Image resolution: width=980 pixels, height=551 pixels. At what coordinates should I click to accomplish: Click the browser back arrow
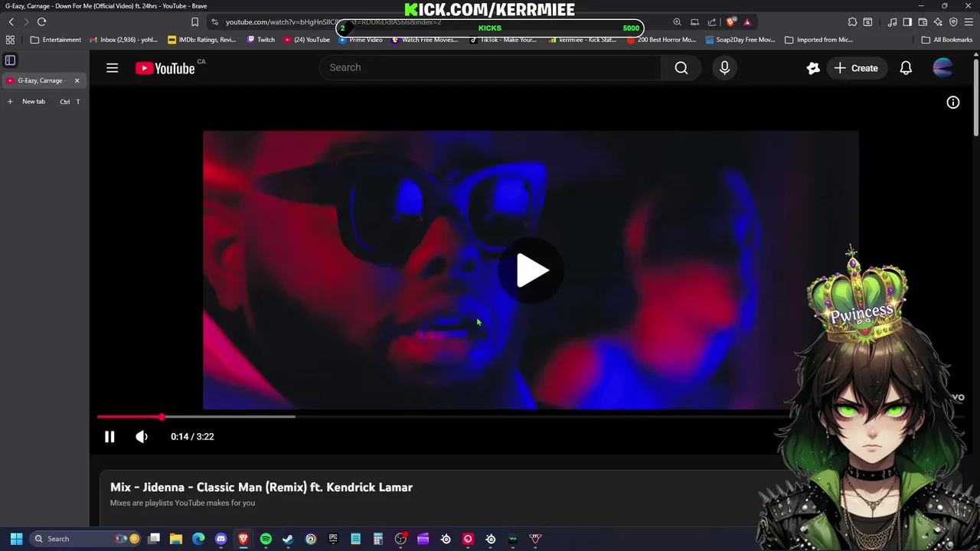click(x=11, y=22)
